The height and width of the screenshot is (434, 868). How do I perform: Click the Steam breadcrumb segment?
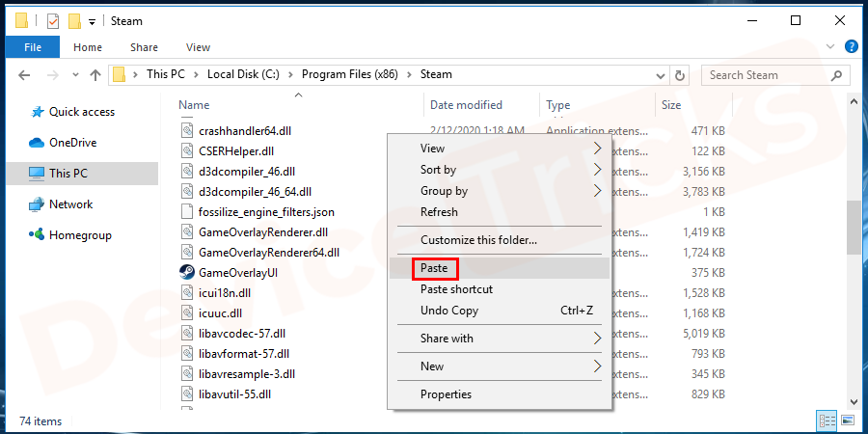pos(436,74)
